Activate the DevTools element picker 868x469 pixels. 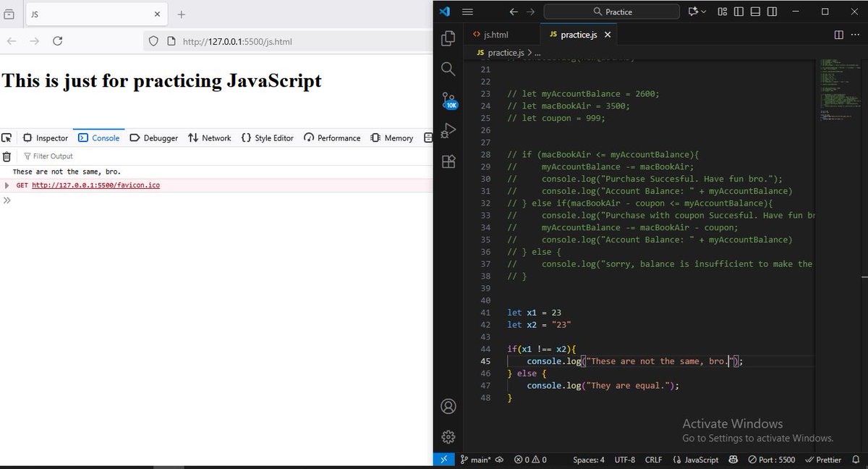tap(7, 138)
